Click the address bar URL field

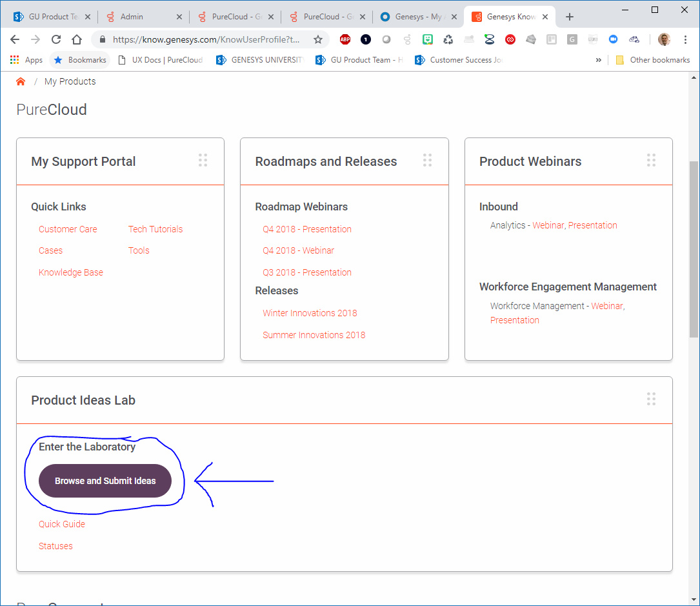click(206, 39)
